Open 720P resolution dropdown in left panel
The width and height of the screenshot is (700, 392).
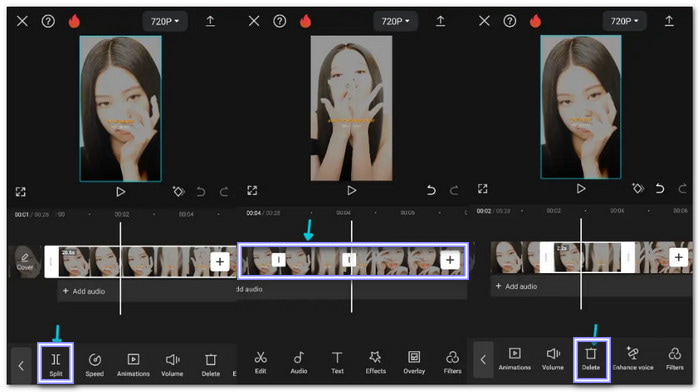point(165,21)
